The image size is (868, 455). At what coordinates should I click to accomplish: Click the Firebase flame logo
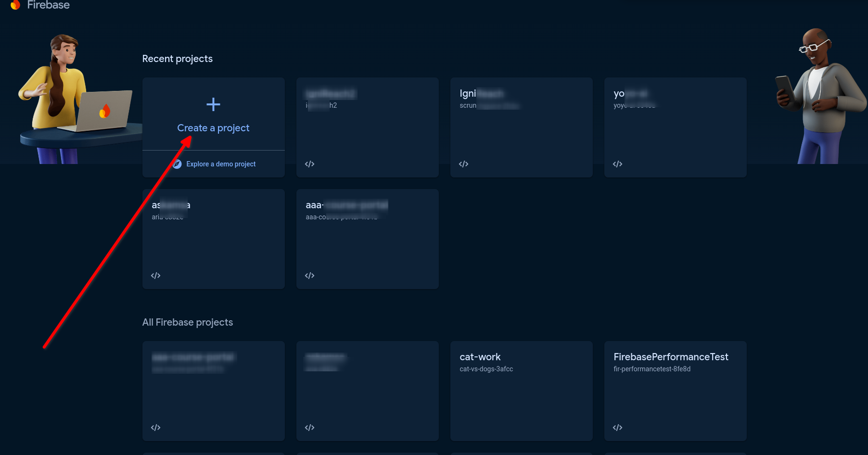pyautogui.click(x=15, y=5)
